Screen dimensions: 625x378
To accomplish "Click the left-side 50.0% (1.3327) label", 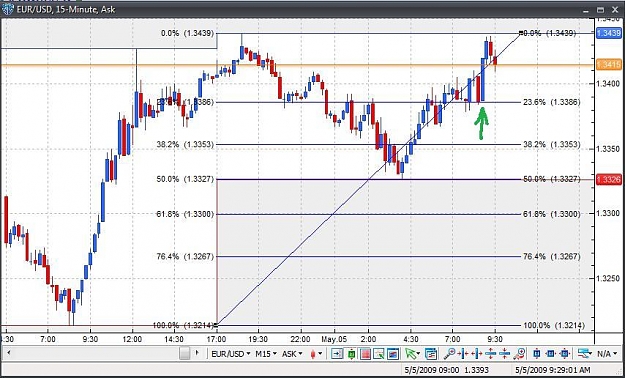I will click(x=185, y=179).
